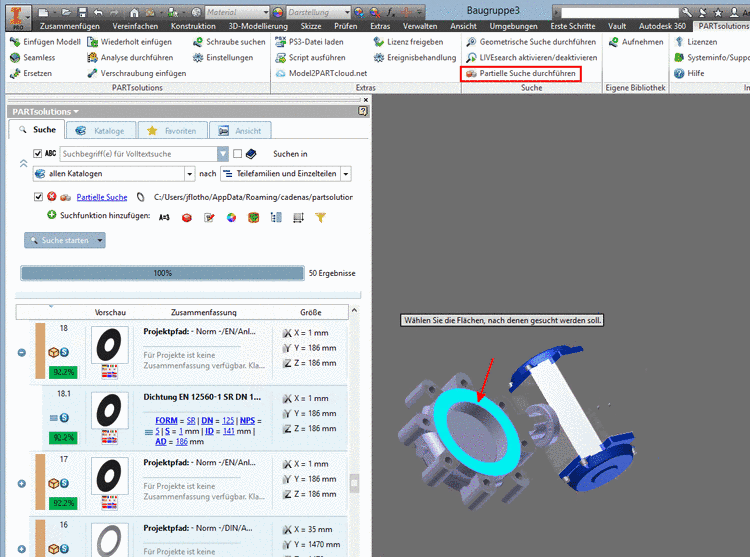This screenshot has height=557, width=750.
Task: Click the fx parameters icon
Action: coord(391,12)
